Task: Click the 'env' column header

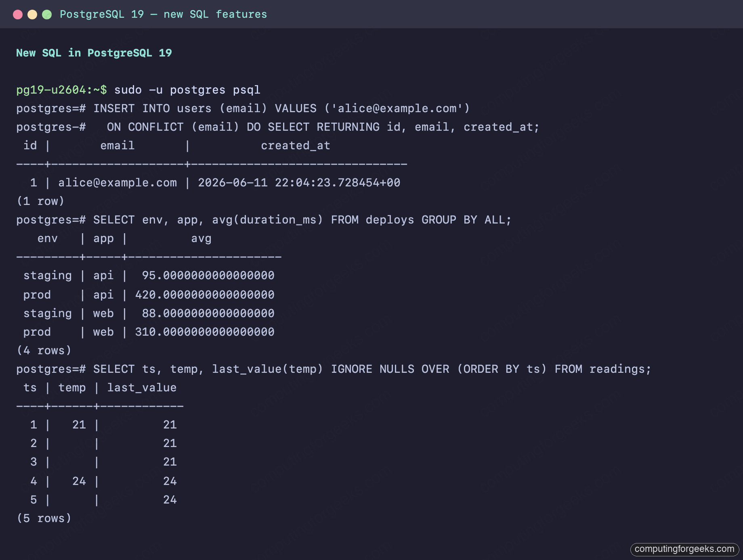Action: (48, 238)
